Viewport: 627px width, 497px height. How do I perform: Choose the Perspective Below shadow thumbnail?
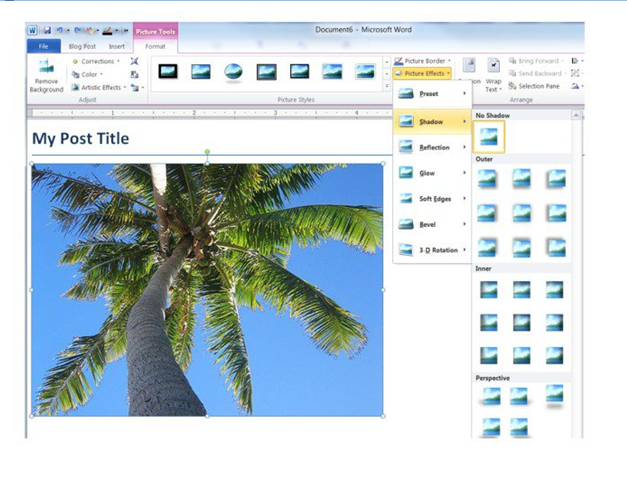pyautogui.click(x=554, y=396)
